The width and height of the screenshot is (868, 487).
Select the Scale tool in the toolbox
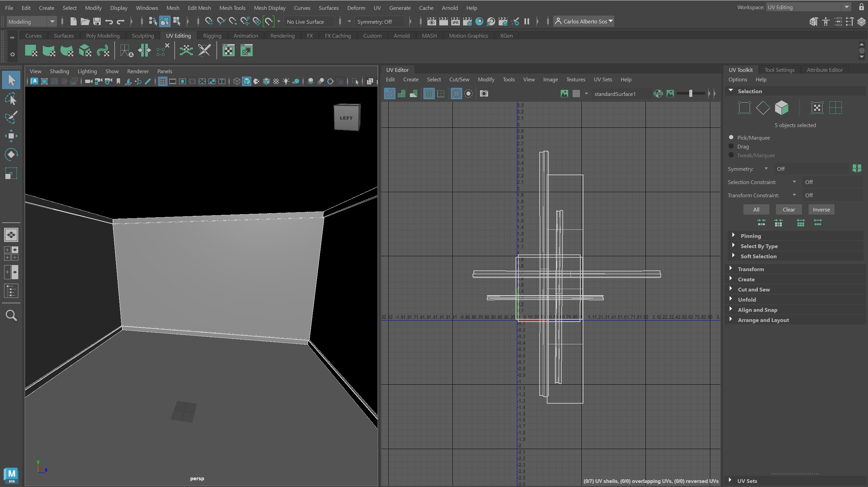click(11, 173)
